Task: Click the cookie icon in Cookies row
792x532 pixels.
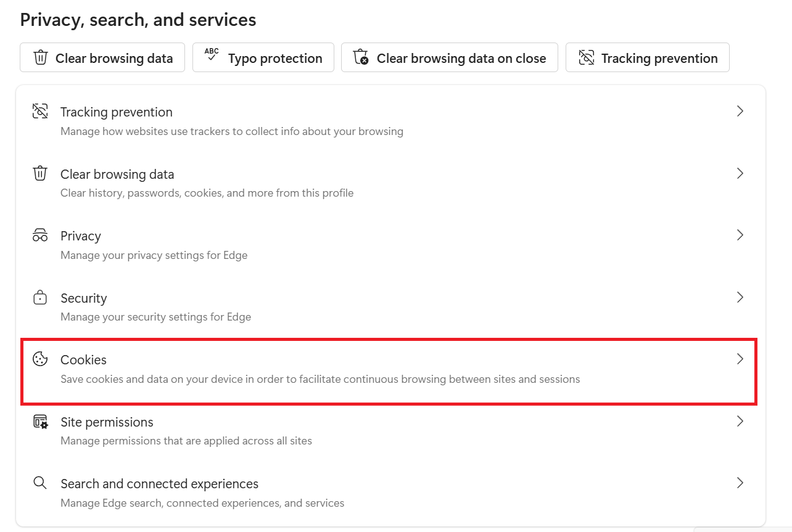Action: [40, 359]
